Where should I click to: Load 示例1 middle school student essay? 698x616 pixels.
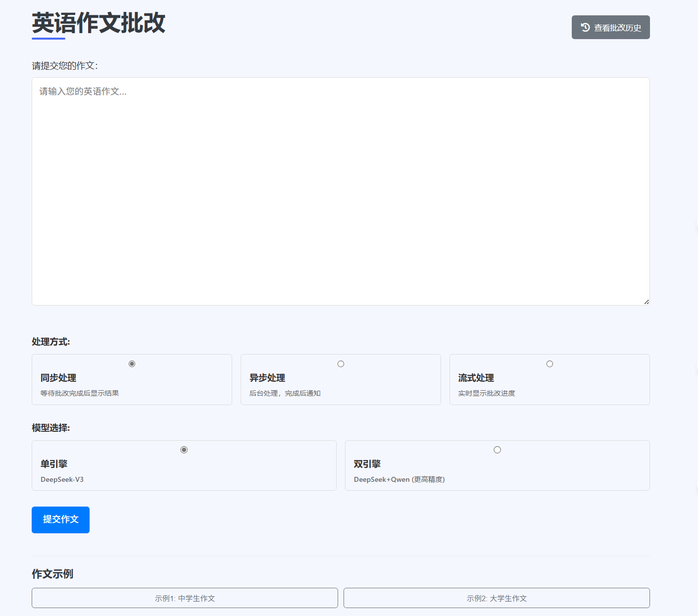[185, 598]
